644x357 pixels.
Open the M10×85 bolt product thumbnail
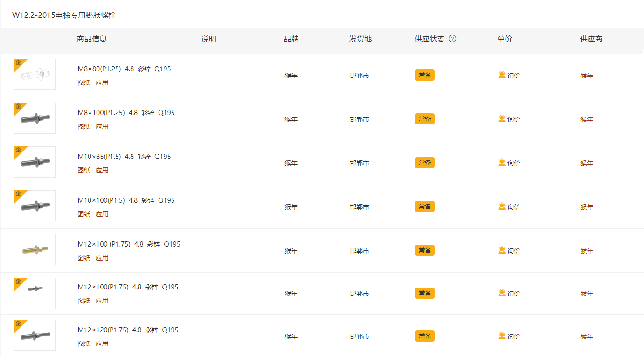[35, 162]
